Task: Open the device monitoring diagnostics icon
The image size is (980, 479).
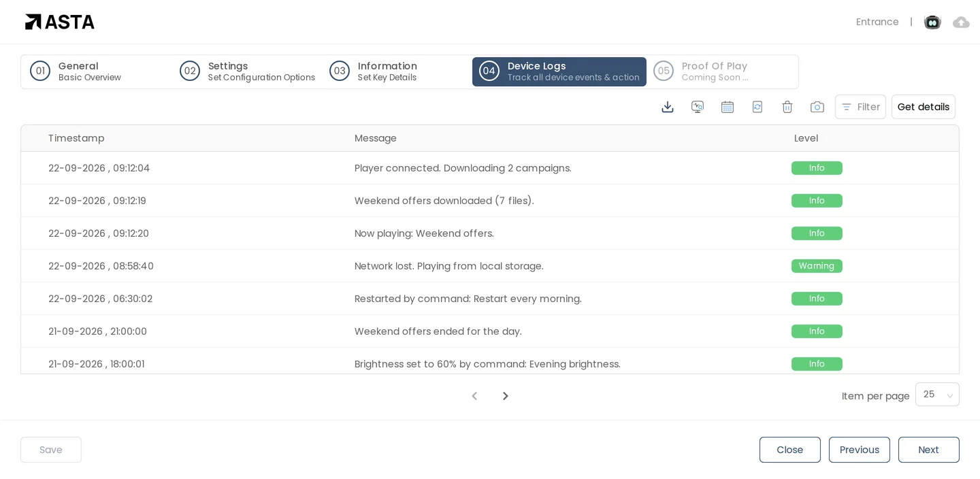Action: click(x=698, y=107)
